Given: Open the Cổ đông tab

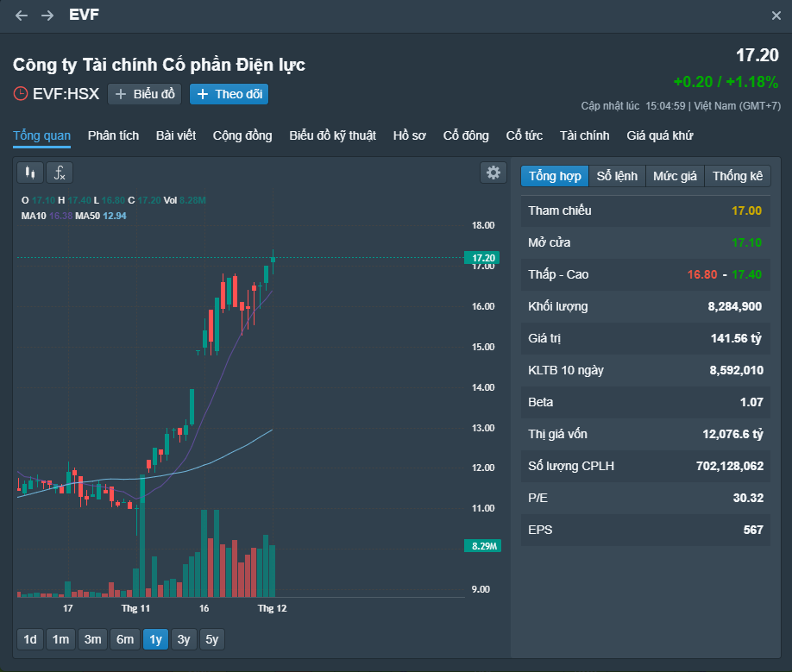Looking at the screenshot, I should tap(466, 135).
